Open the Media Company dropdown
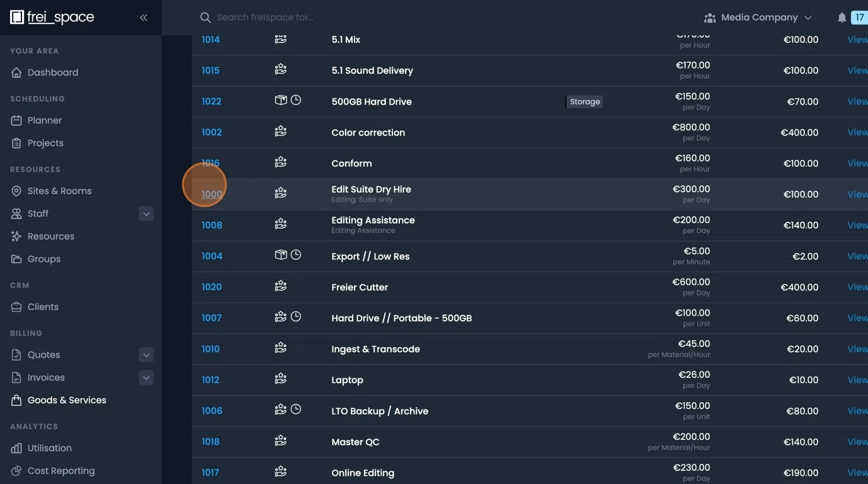The width and height of the screenshot is (868, 484). point(759,17)
